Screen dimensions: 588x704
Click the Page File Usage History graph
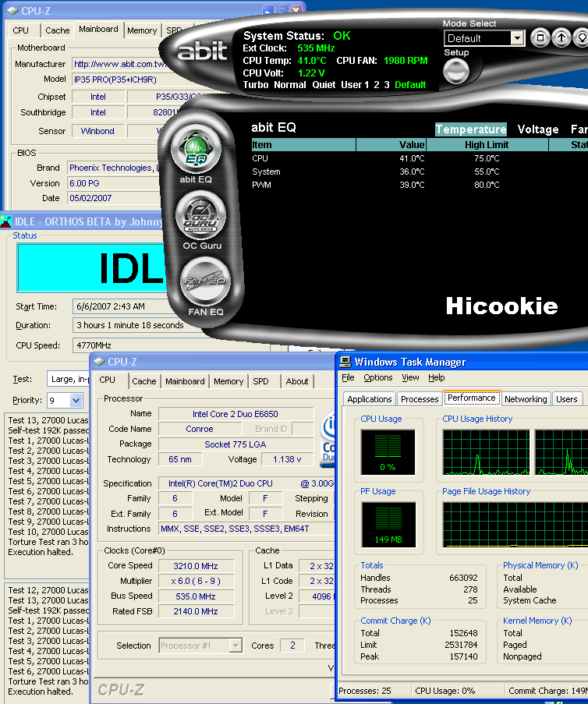click(515, 525)
